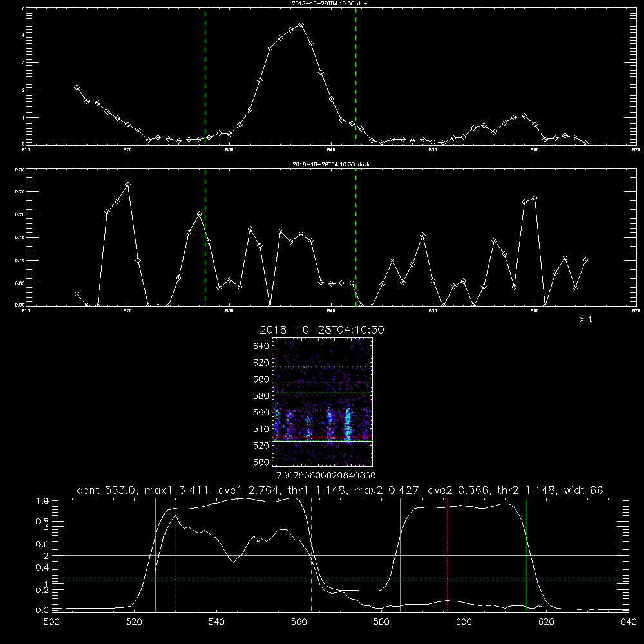Click the '600' label on the spectrogram image axis
Screen dimensions: 644x644
(261, 379)
